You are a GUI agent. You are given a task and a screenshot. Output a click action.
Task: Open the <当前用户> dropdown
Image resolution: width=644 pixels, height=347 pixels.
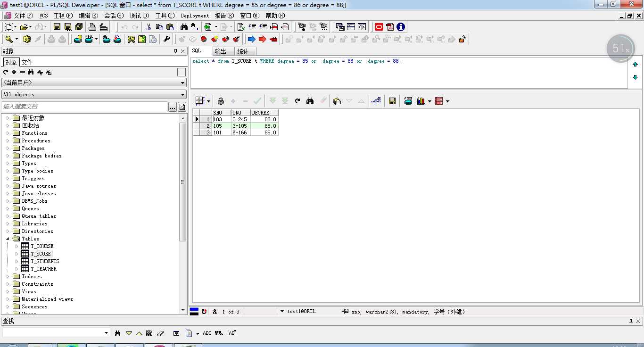coord(183,83)
